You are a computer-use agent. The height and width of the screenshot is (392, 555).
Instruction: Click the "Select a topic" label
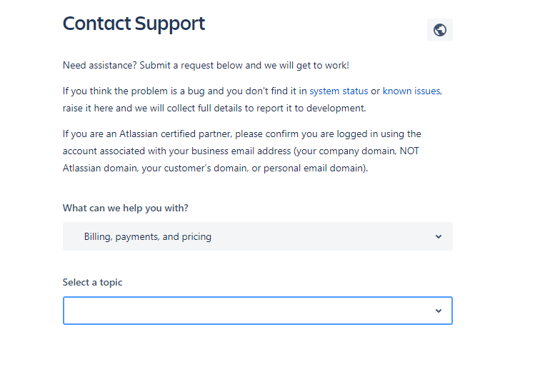click(93, 282)
